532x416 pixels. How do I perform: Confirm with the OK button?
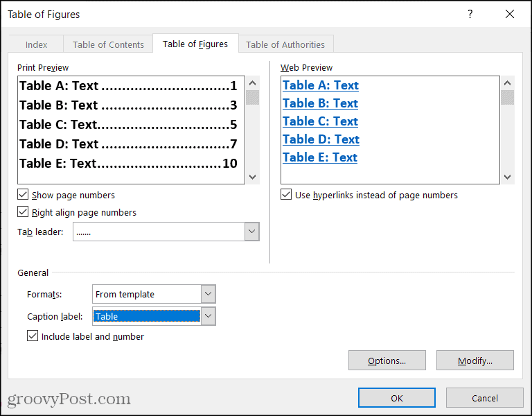pyautogui.click(x=397, y=398)
